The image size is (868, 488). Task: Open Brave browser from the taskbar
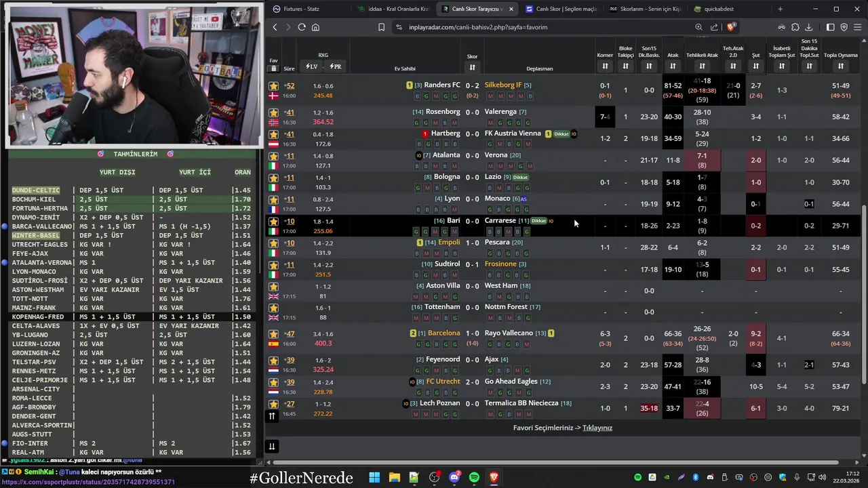pyautogui.click(x=494, y=477)
